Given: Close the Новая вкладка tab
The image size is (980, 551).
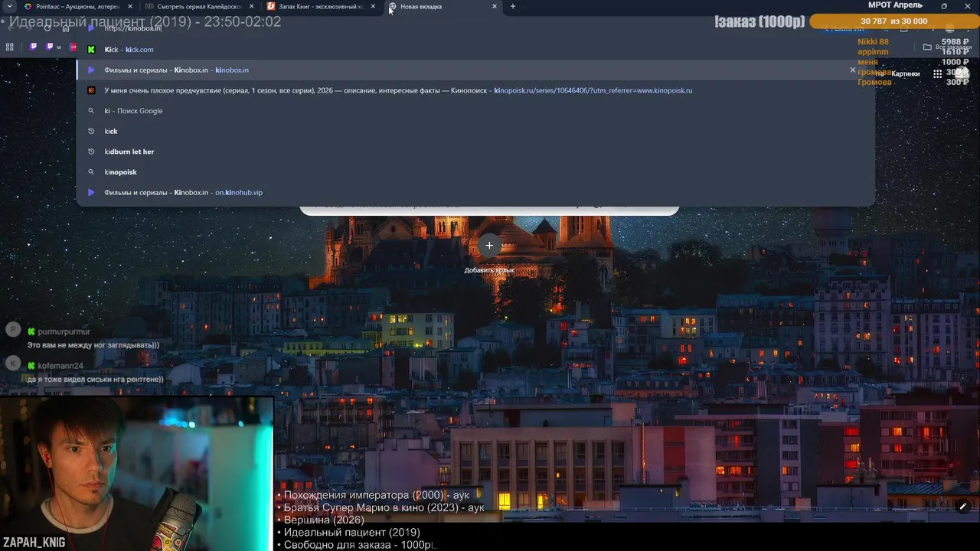Looking at the screenshot, I should (x=495, y=6).
